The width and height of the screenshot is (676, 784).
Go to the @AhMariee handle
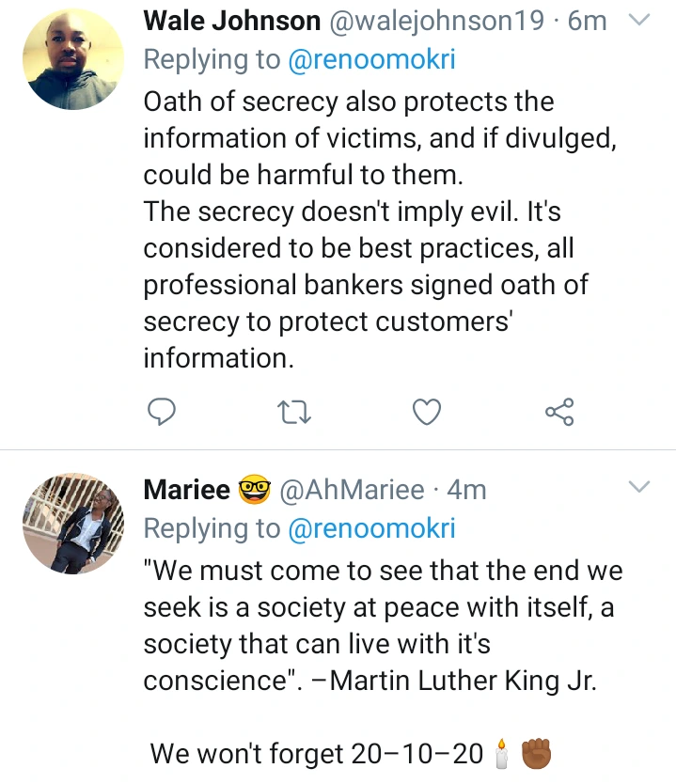[353, 490]
